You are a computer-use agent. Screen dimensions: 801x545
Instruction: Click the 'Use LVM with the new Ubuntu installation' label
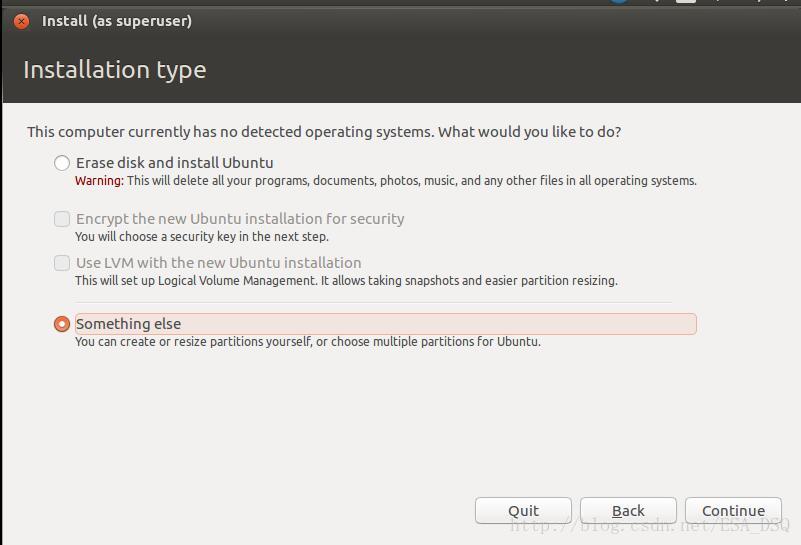[219, 263]
